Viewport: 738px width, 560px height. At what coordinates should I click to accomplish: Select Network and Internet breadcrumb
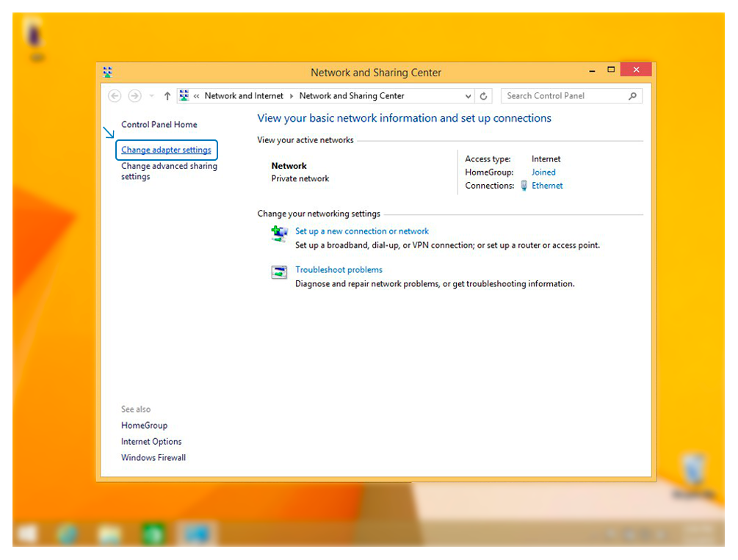(244, 96)
